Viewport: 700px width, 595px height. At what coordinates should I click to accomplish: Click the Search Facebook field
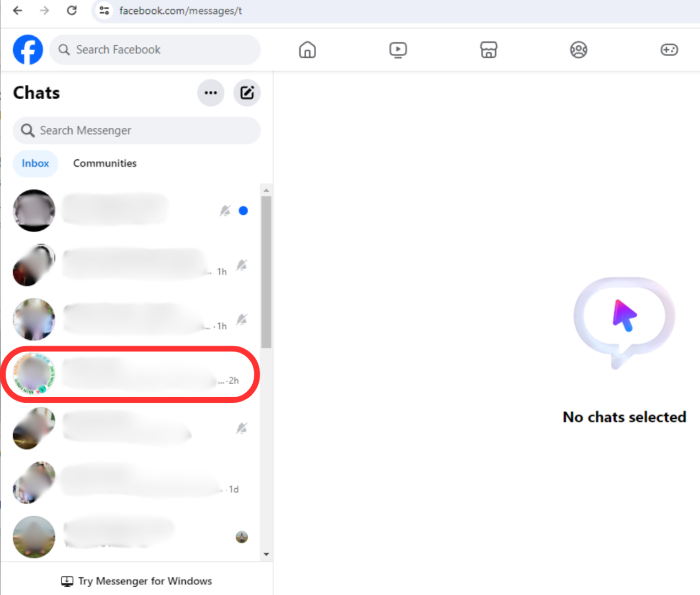pos(155,50)
